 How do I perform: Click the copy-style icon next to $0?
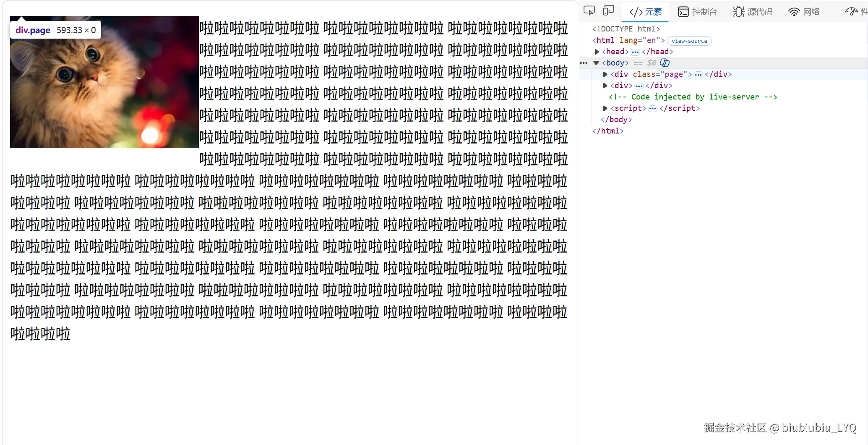click(665, 63)
